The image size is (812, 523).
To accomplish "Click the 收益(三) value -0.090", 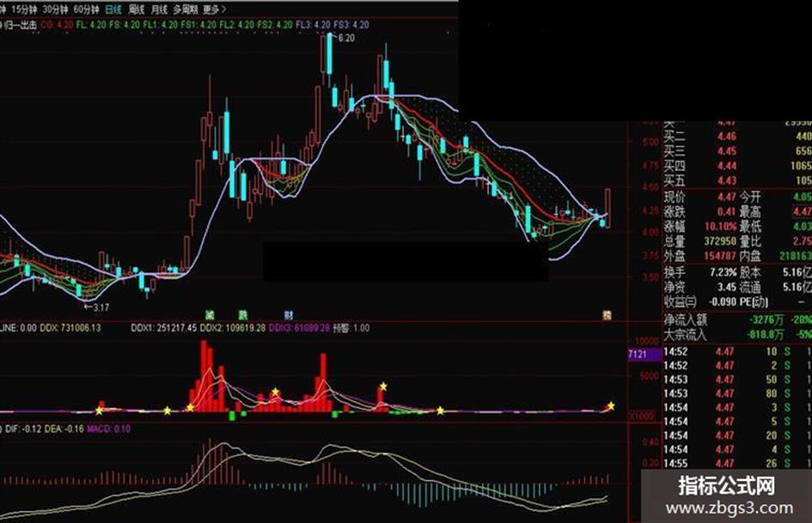I will tap(723, 301).
